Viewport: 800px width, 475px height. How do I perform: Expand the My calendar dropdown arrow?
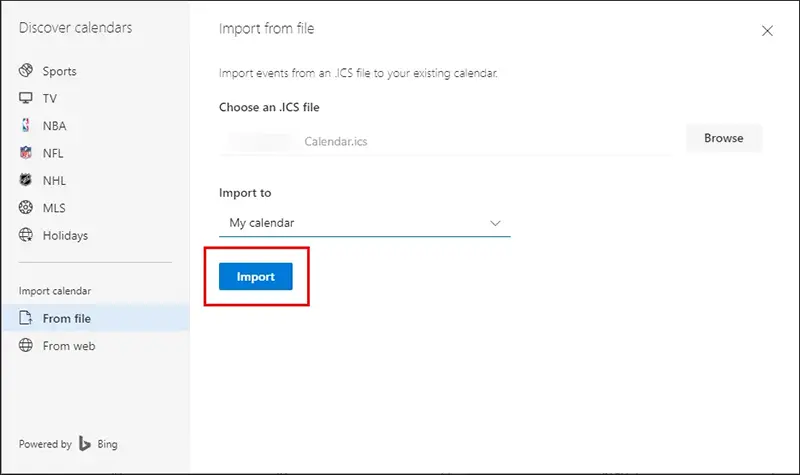(495, 223)
